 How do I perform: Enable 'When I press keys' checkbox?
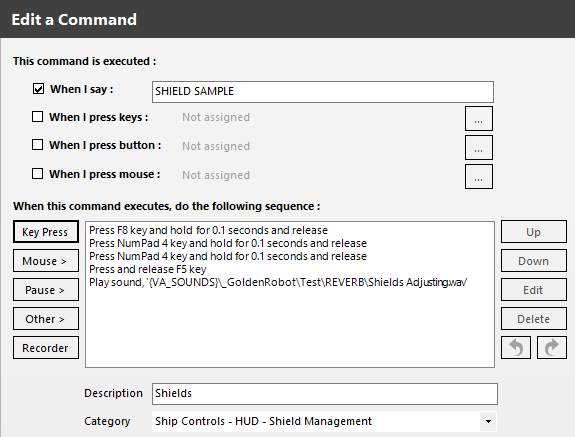(x=37, y=117)
